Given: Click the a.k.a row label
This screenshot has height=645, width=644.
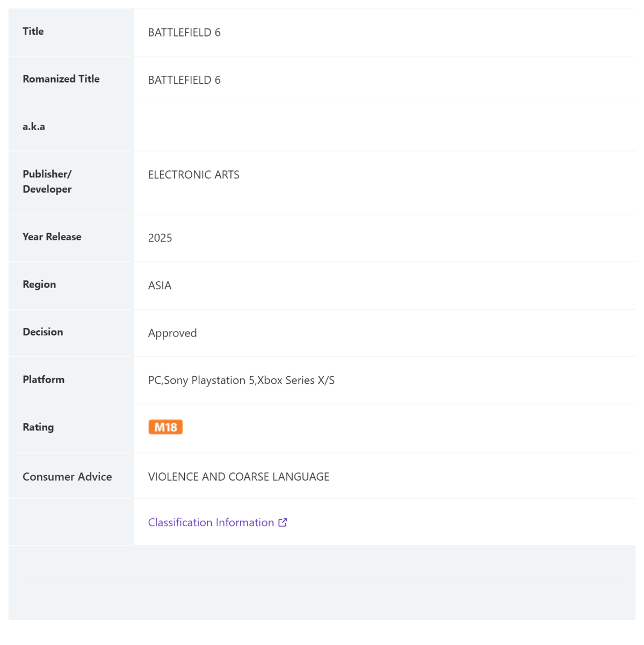Looking at the screenshot, I should coord(34,127).
